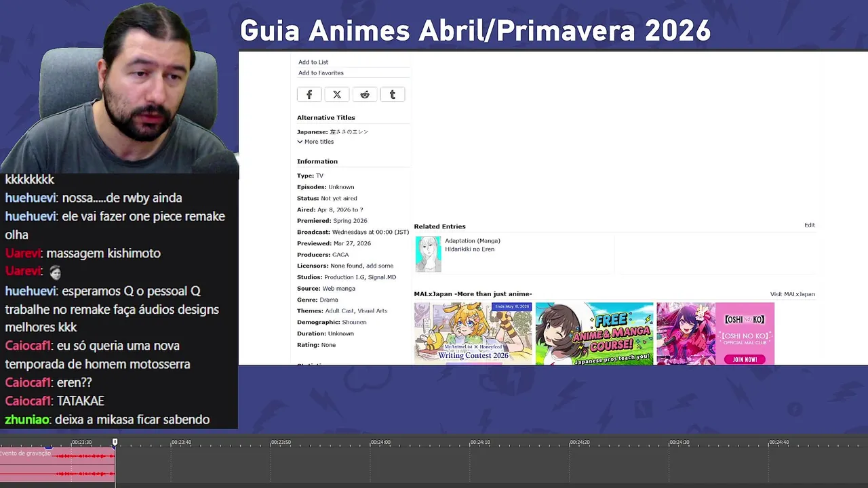Click the Alternative Titles heading
868x488 pixels.
click(326, 118)
